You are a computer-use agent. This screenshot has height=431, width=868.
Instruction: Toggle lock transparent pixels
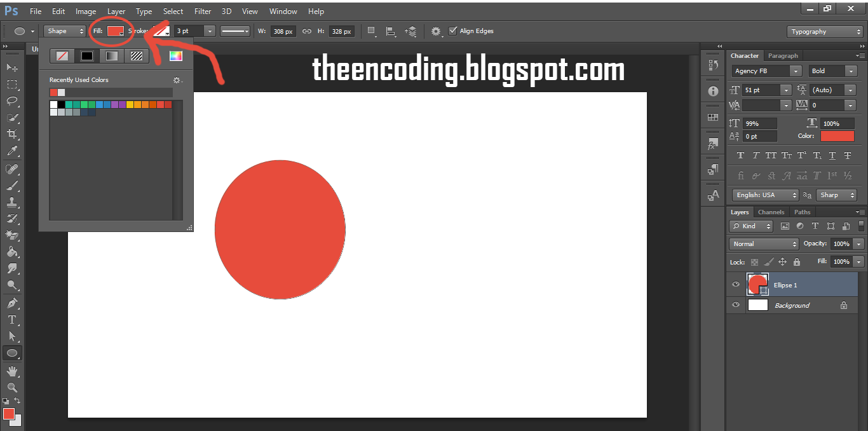754,261
